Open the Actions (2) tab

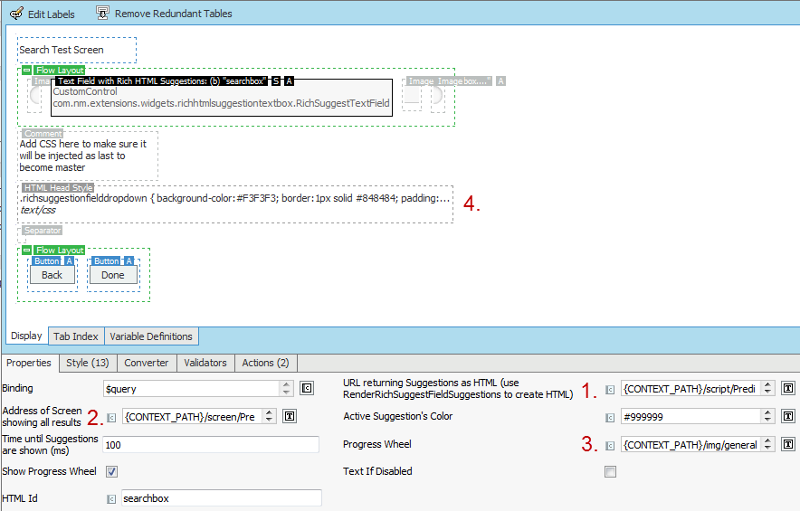tap(265, 362)
